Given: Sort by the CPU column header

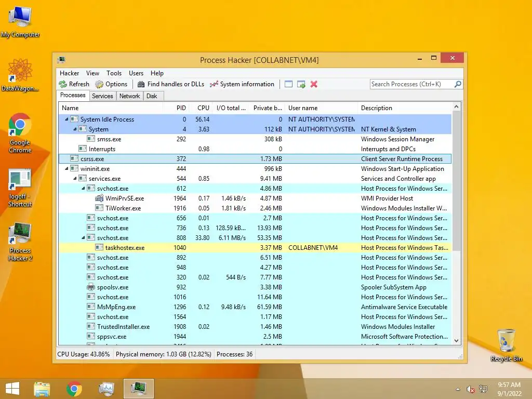Looking at the screenshot, I should point(201,108).
